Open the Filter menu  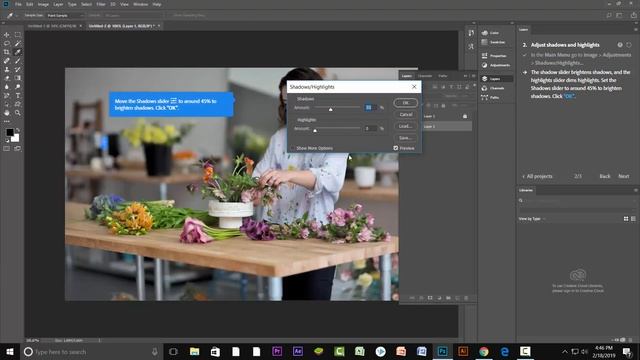[x=101, y=4]
